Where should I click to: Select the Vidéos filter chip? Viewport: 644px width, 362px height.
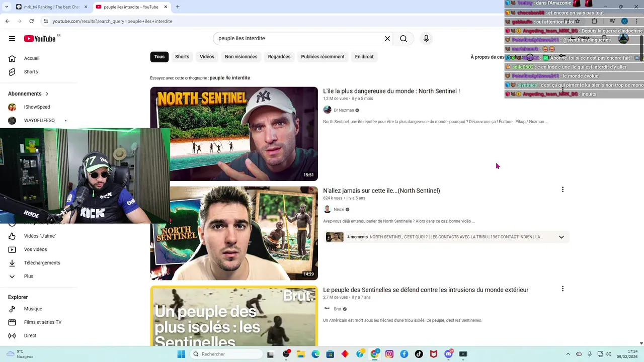pos(207,57)
